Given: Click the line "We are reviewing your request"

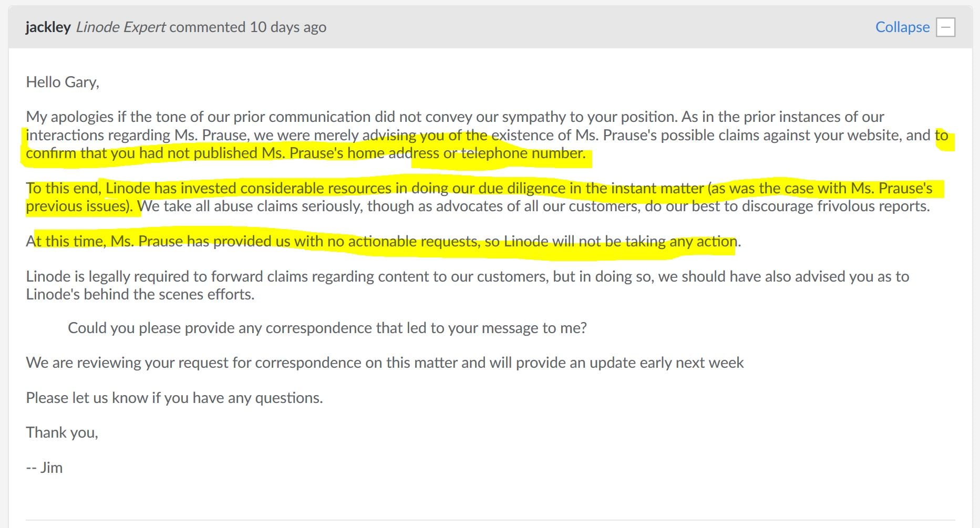Looking at the screenshot, I should [385, 363].
